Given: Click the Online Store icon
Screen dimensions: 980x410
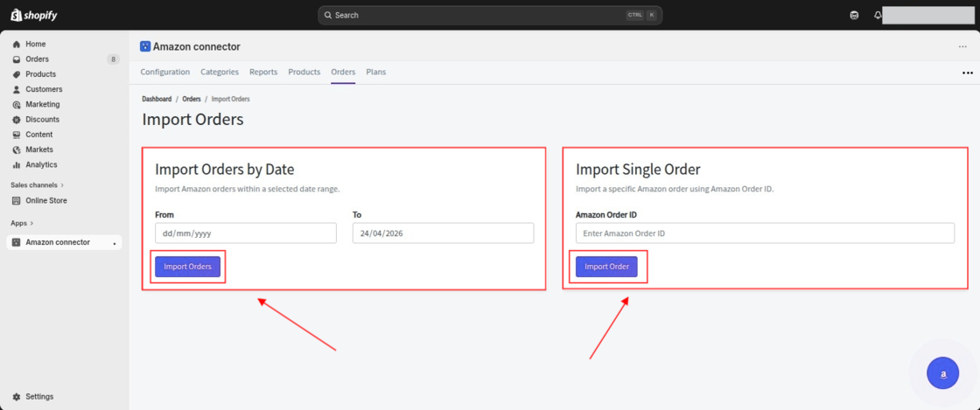Looking at the screenshot, I should coord(17,201).
